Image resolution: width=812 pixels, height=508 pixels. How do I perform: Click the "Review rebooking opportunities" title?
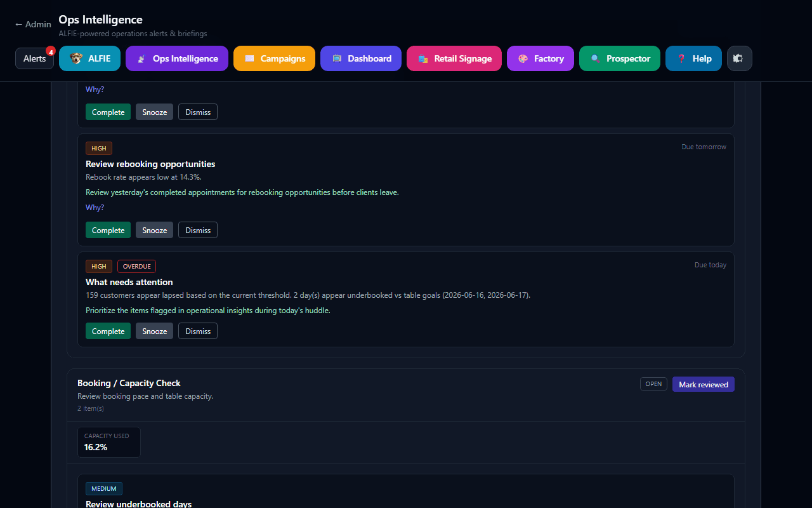coord(150,164)
